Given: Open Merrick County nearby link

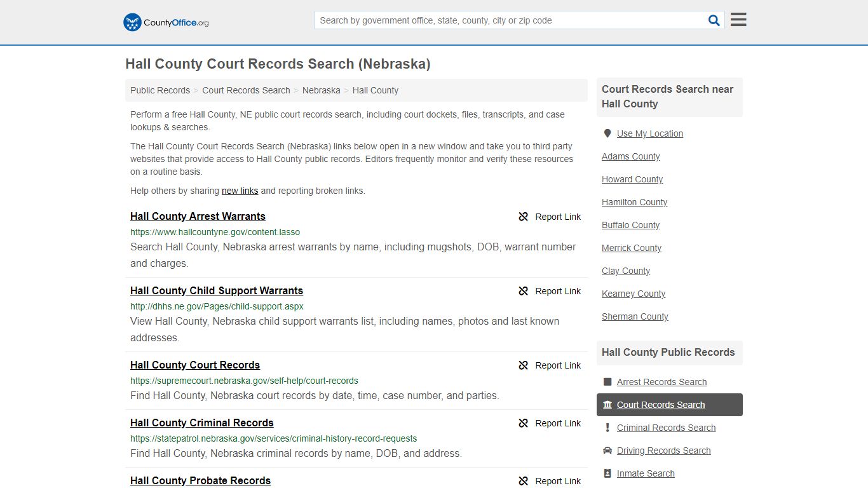Looking at the screenshot, I should click(632, 248).
